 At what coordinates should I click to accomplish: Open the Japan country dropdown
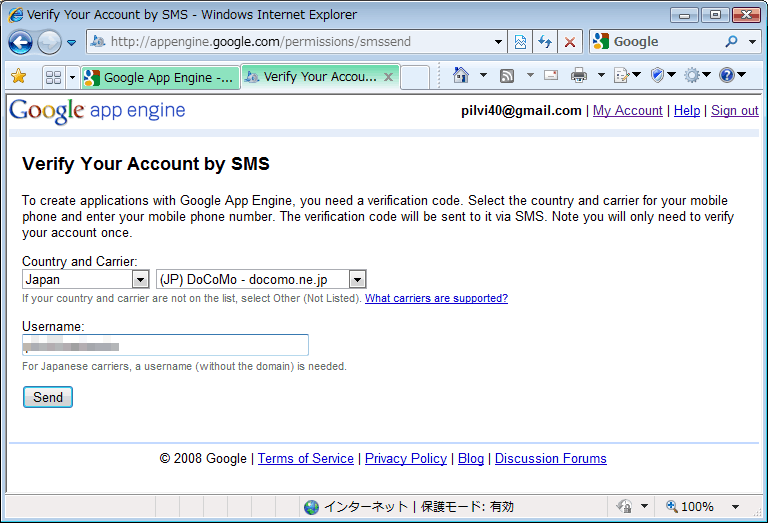[x=86, y=279]
